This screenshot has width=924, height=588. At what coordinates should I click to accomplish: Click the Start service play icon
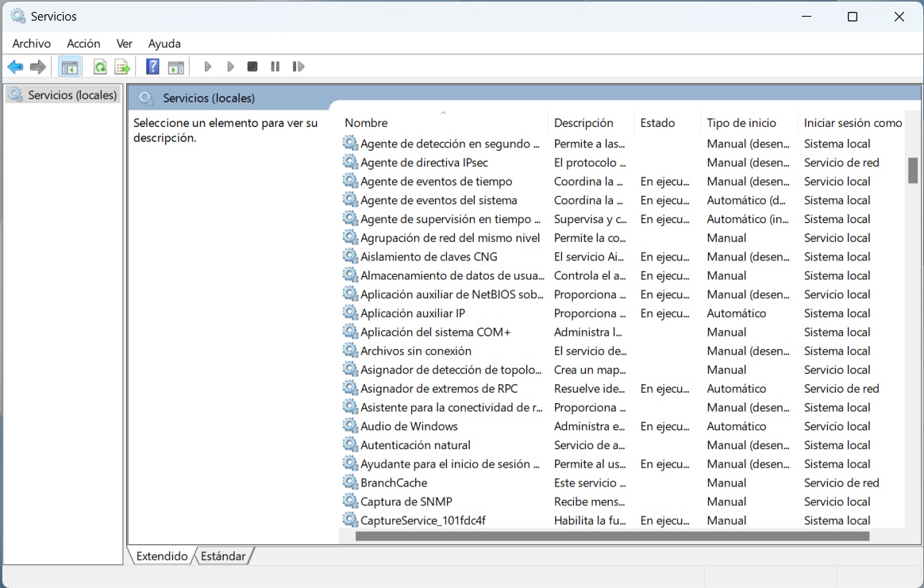point(207,67)
